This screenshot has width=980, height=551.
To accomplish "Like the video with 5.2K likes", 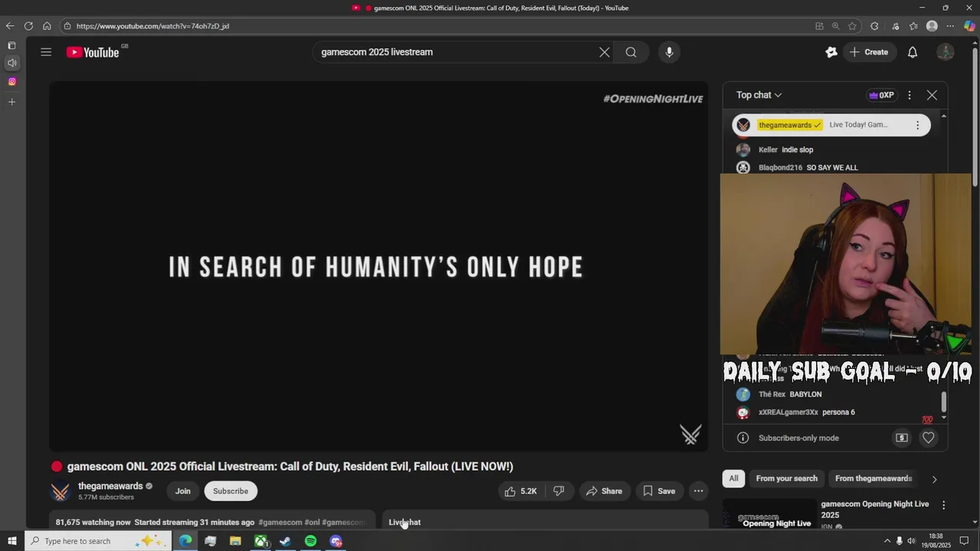I will (x=521, y=491).
